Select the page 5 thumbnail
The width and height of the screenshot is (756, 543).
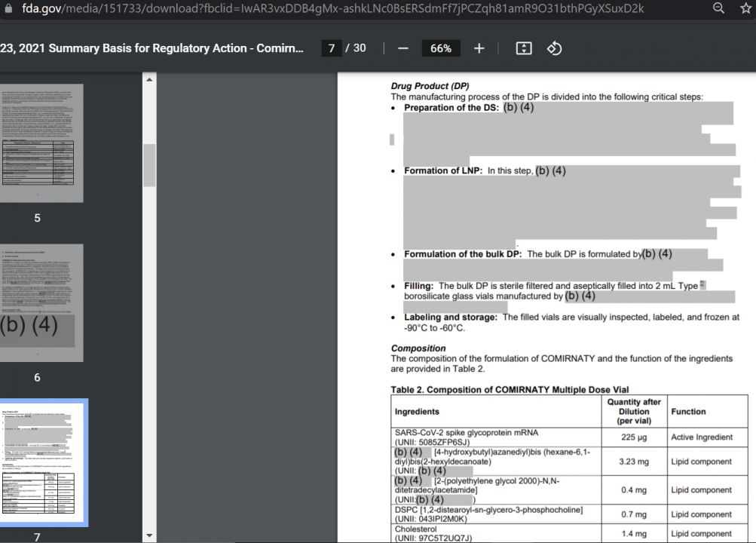(x=41, y=143)
